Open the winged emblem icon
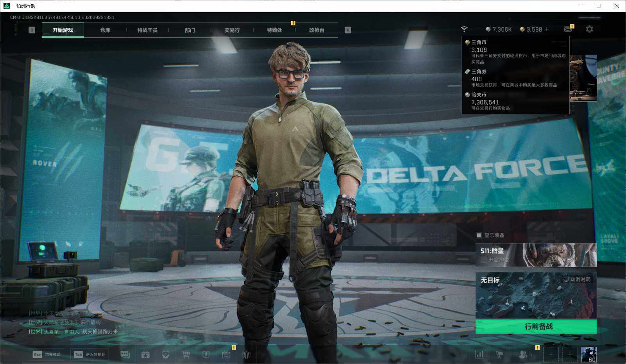 point(247,355)
